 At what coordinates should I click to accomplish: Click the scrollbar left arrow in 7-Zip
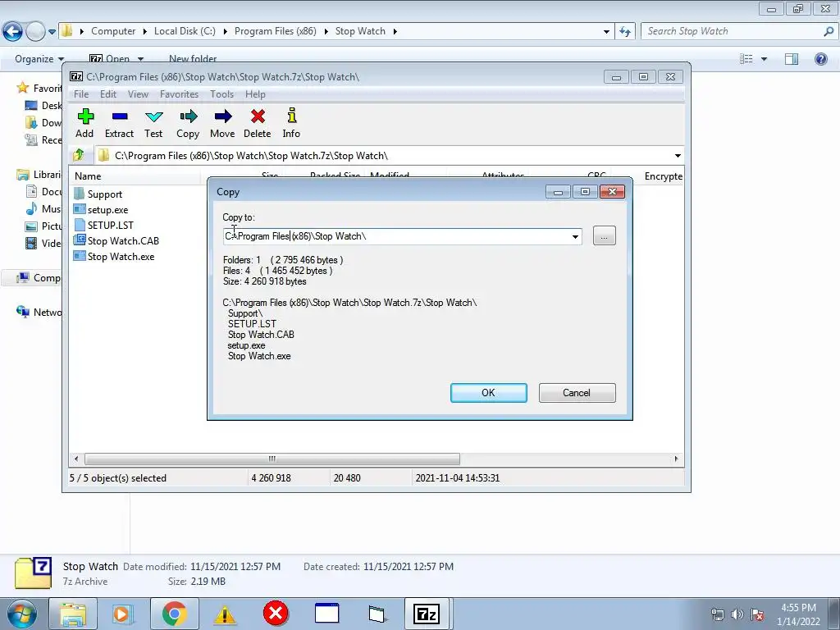76,459
